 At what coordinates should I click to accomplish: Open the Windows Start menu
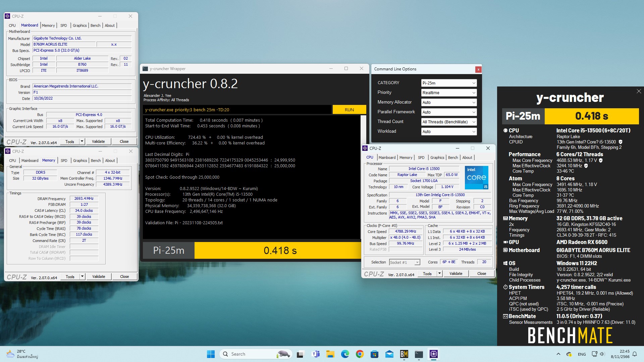coord(211,354)
